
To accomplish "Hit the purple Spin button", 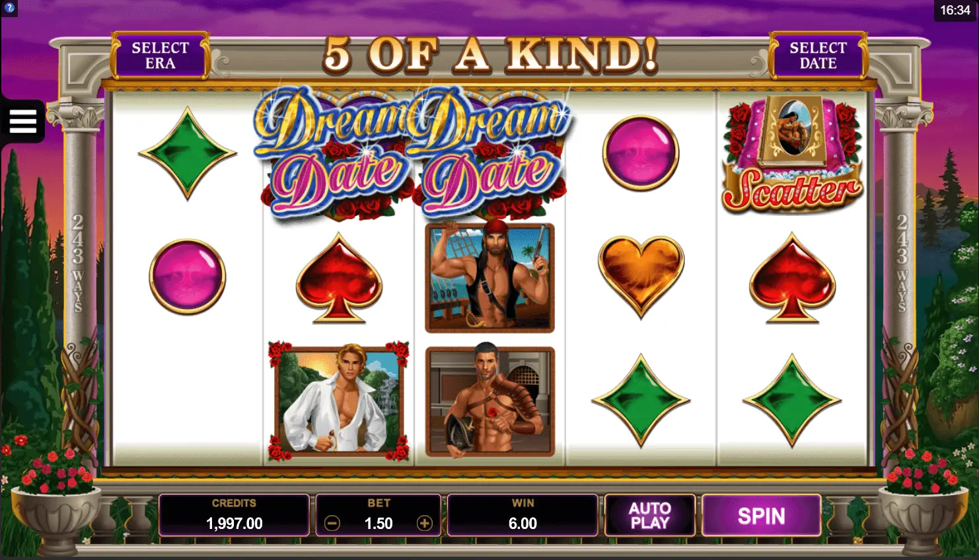I will pos(762,515).
